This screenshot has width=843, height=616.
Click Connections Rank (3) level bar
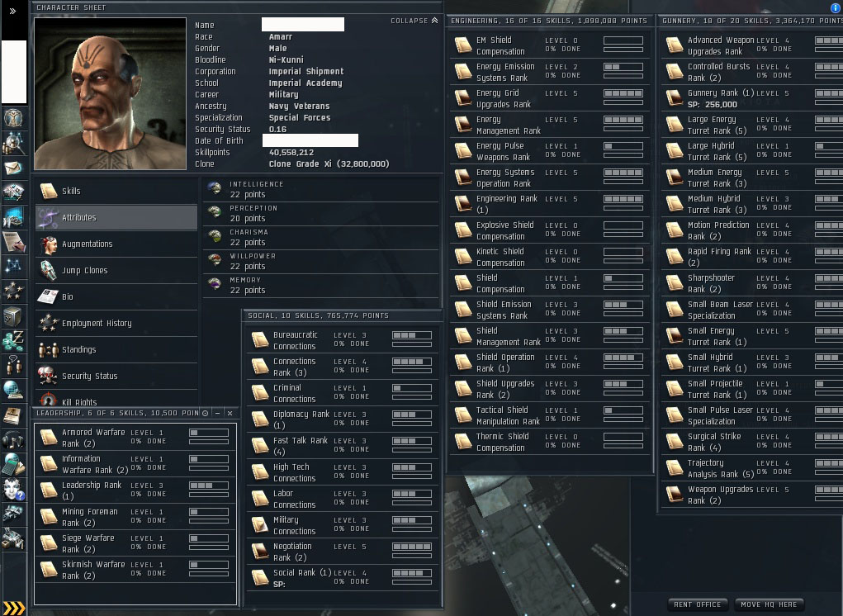click(x=412, y=362)
